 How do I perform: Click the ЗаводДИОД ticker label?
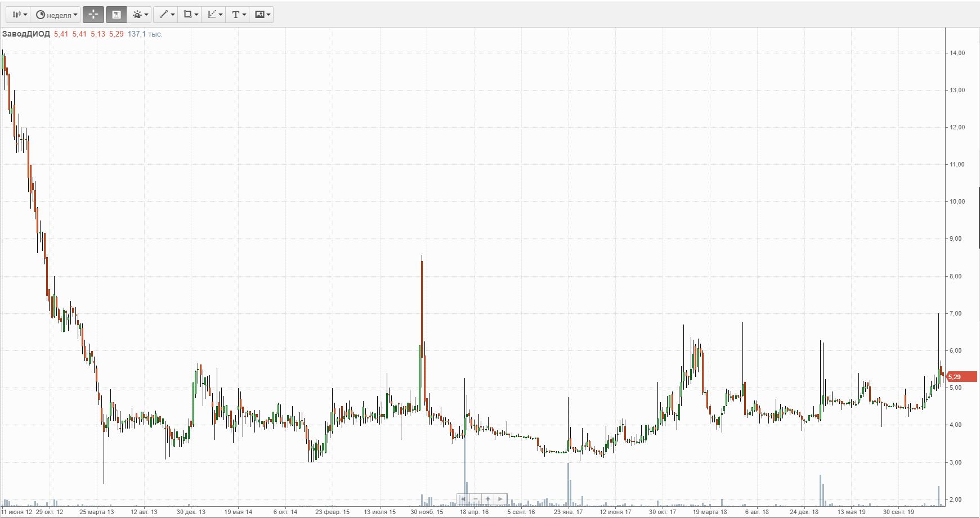[x=26, y=34]
